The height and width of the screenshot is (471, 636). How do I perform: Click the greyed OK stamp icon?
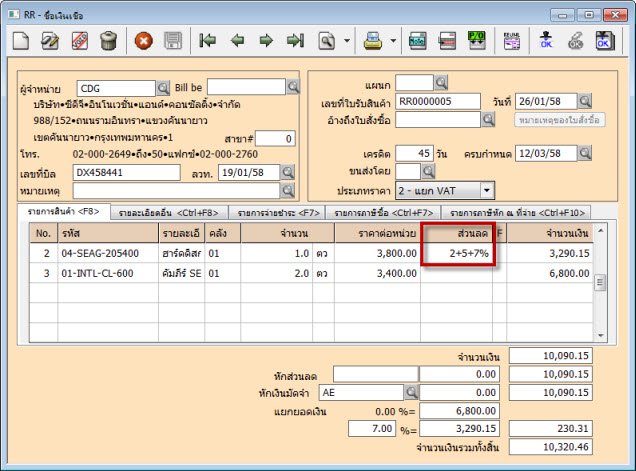pos(575,41)
